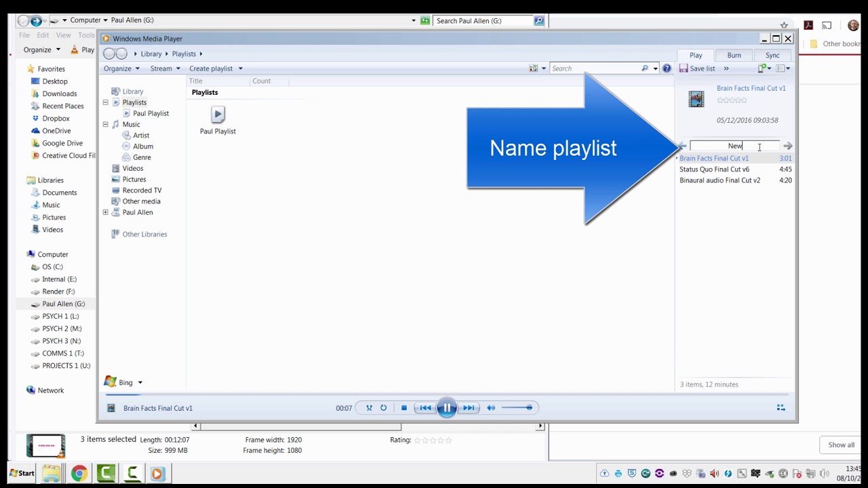Image resolution: width=868 pixels, height=488 pixels.
Task: Click Library in the breadcrumb path
Action: point(151,54)
